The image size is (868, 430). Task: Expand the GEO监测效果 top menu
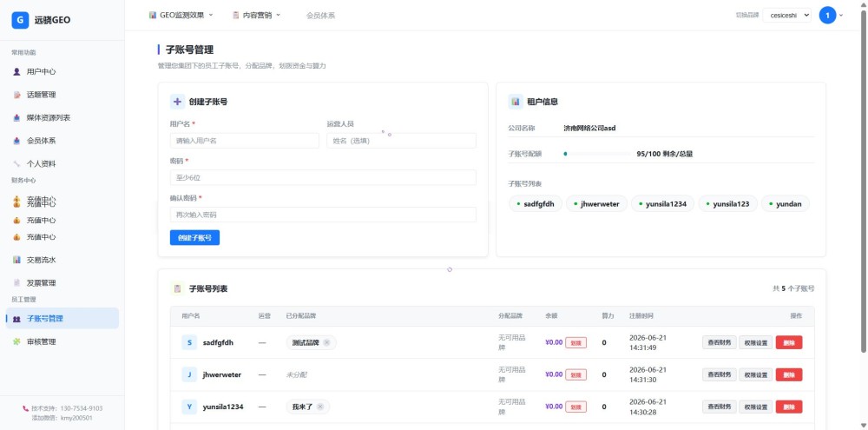coord(181,16)
